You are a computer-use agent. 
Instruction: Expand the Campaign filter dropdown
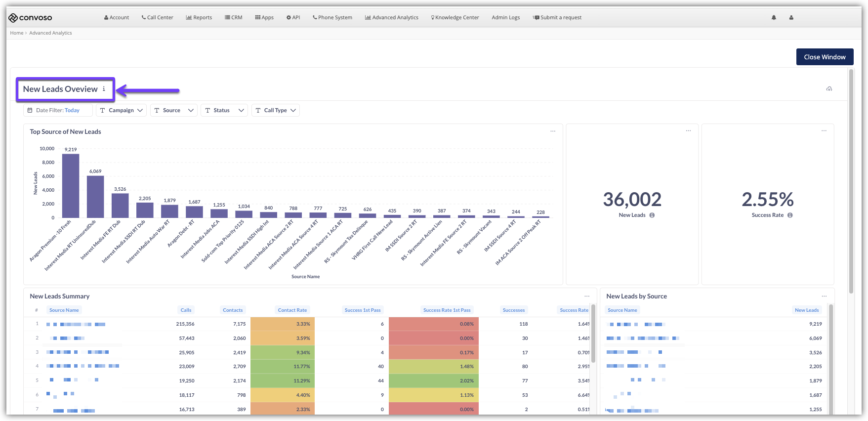121,110
